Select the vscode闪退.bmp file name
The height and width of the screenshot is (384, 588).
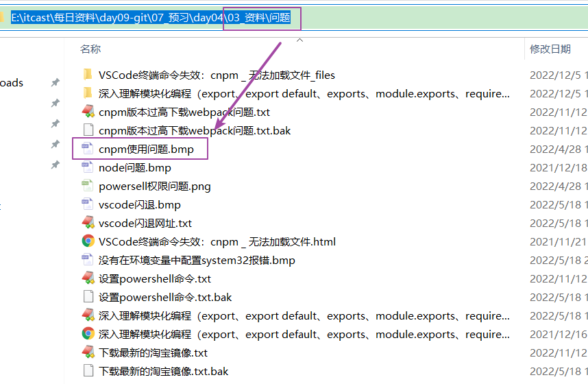[x=140, y=204]
